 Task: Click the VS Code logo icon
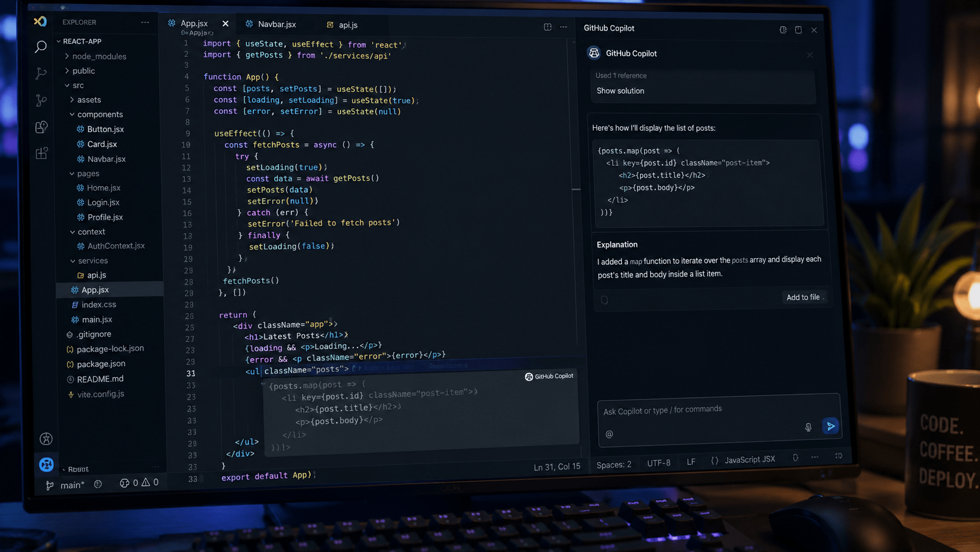tap(40, 21)
